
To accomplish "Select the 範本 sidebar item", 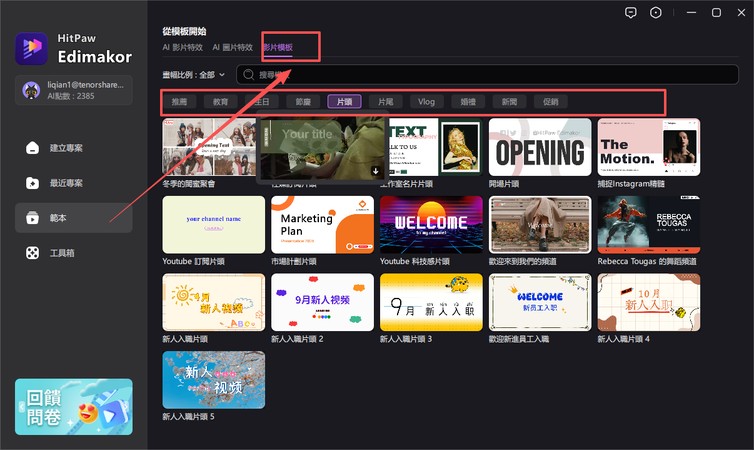I will 74,218.
